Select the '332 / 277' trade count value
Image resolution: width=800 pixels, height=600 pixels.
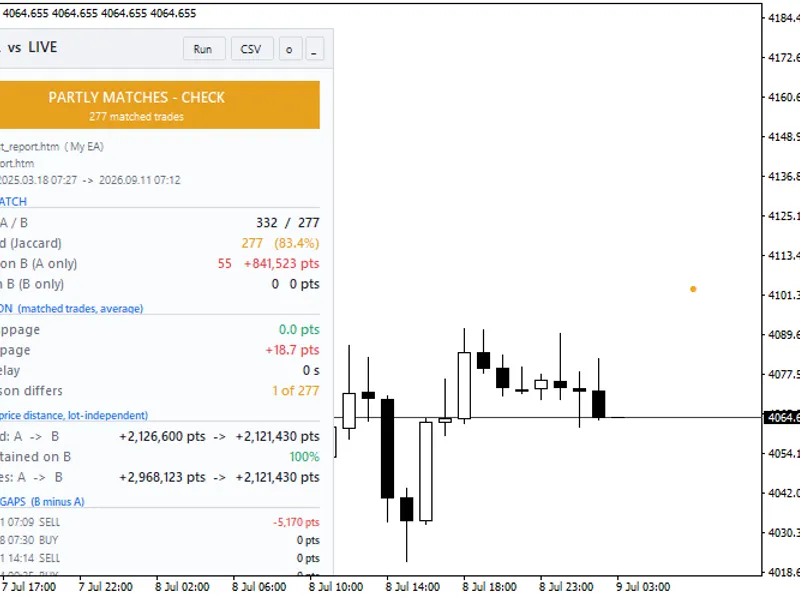tap(287, 222)
